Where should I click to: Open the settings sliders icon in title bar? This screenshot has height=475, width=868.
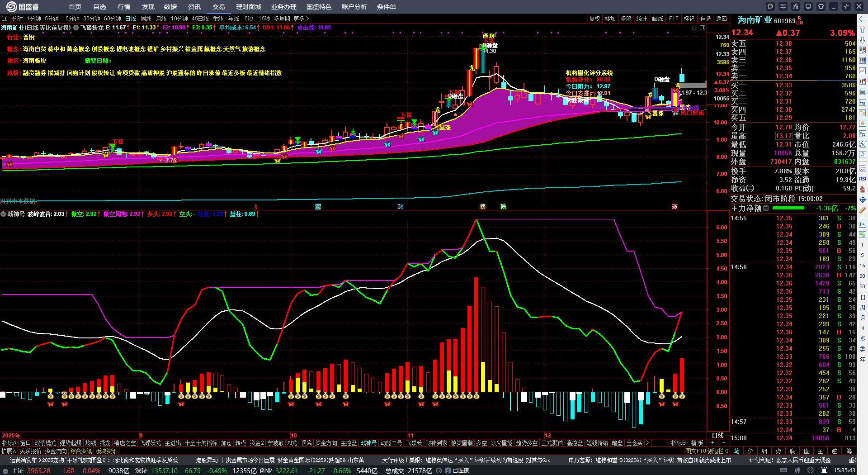(x=783, y=6)
